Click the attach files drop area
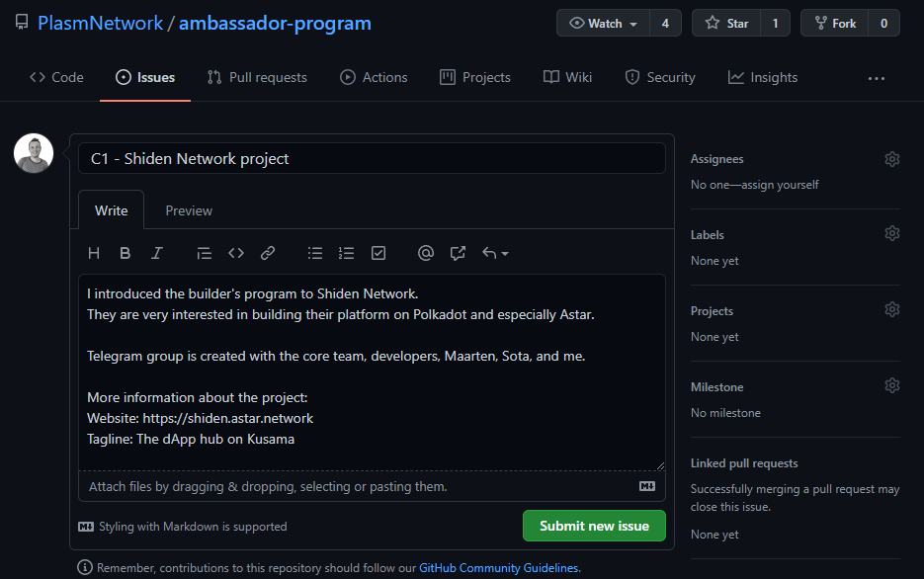The height and width of the screenshot is (579, 924). pos(372,486)
